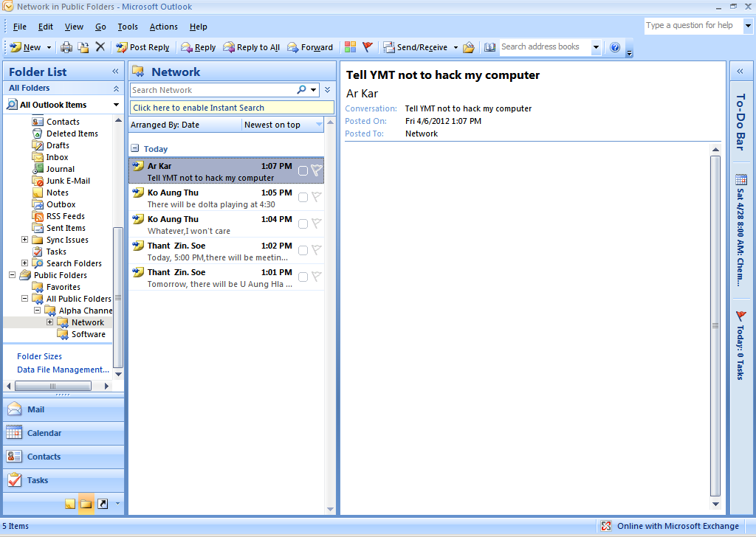Expand the Network public folder
Screen dimensions: 756x537
coord(49,322)
